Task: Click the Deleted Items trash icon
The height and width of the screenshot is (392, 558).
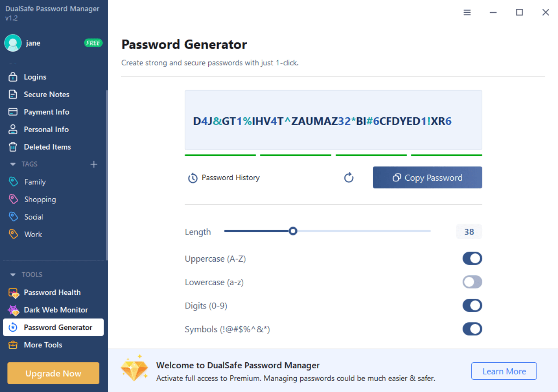Action: pyautogui.click(x=13, y=147)
